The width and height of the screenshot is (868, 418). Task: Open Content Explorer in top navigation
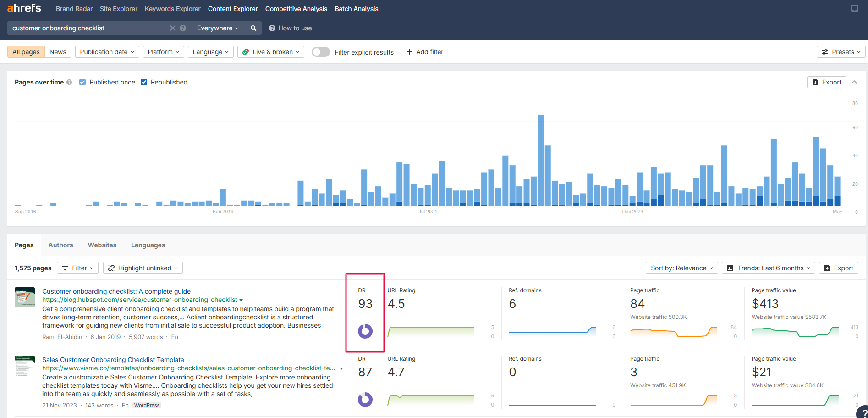(233, 9)
